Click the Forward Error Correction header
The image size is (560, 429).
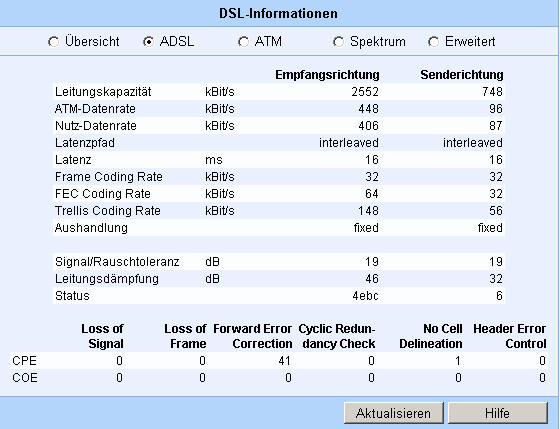(x=253, y=336)
